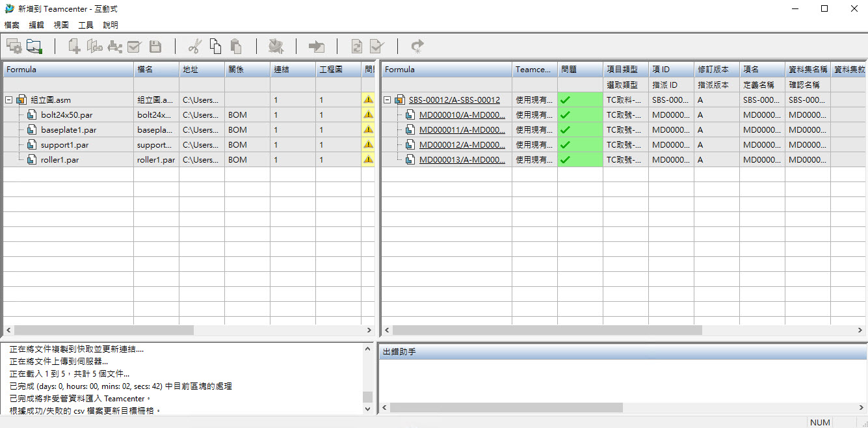Image resolution: width=868 pixels, height=428 pixels.
Task: Click the 工程圖 column header
Action: coord(339,70)
